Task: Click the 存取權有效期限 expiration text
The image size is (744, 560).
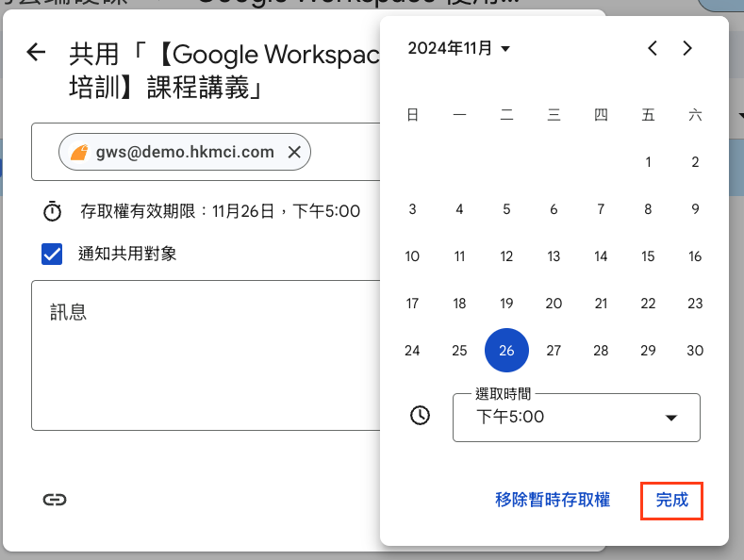Action: [220, 211]
